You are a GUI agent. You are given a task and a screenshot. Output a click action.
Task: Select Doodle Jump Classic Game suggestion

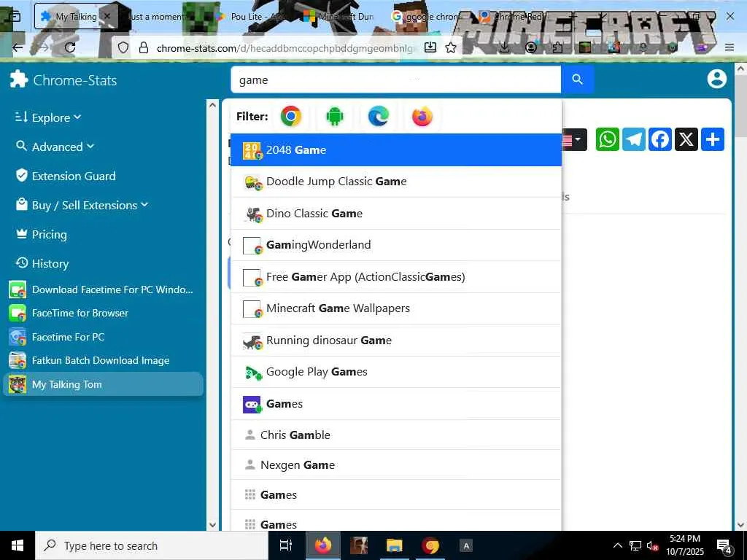click(396, 182)
